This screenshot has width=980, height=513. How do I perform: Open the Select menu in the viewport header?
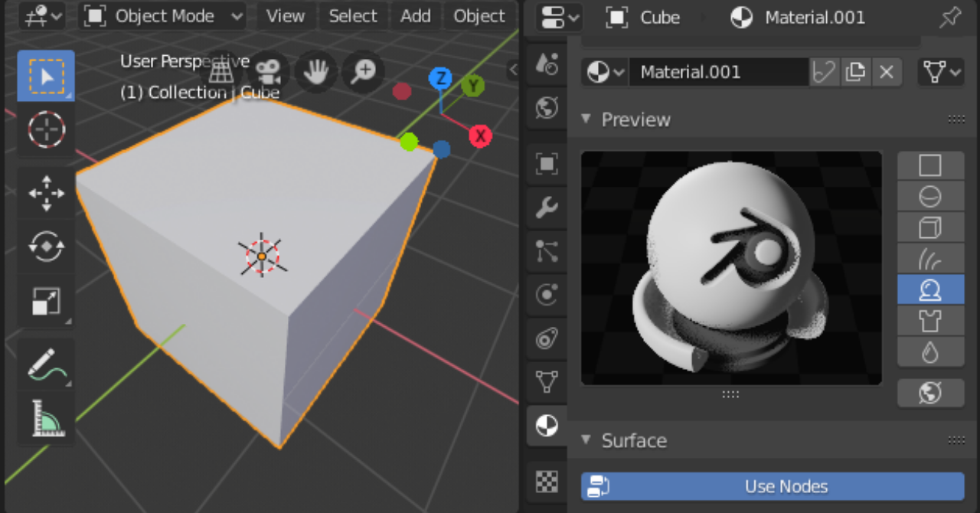(x=352, y=15)
